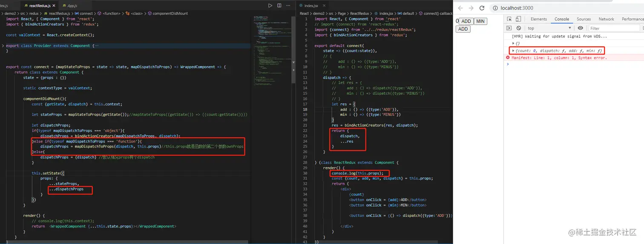644x244 pixels.
Task: Reload the localhost page
Action: (482, 8)
